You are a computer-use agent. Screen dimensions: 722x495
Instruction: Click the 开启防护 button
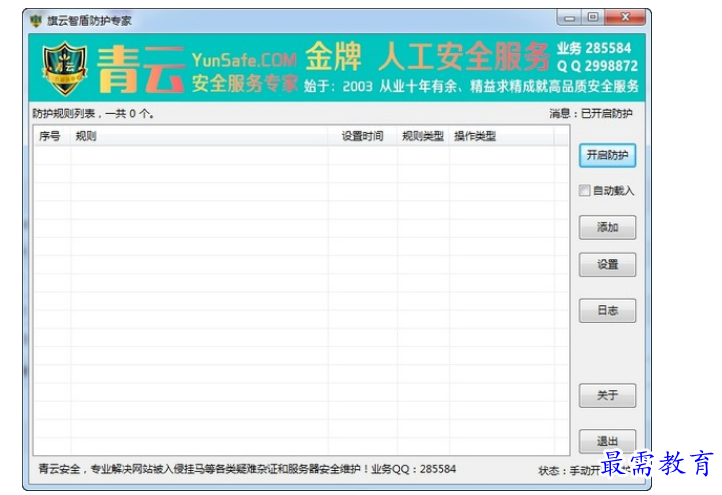[x=607, y=155]
